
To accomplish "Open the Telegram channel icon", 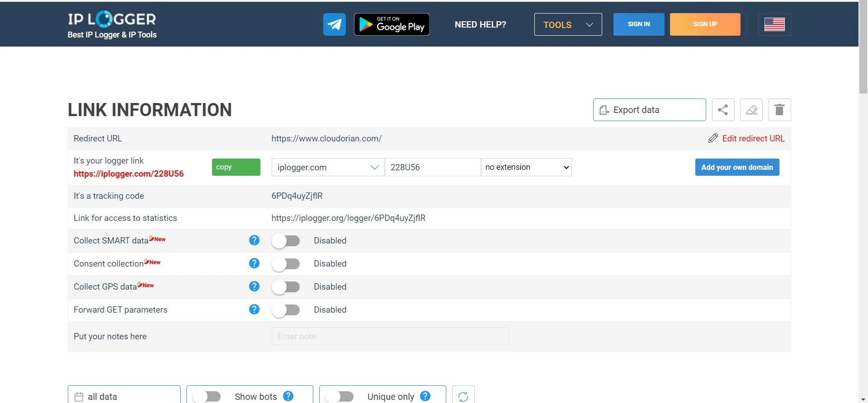I will pyautogui.click(x=334, y=24).
